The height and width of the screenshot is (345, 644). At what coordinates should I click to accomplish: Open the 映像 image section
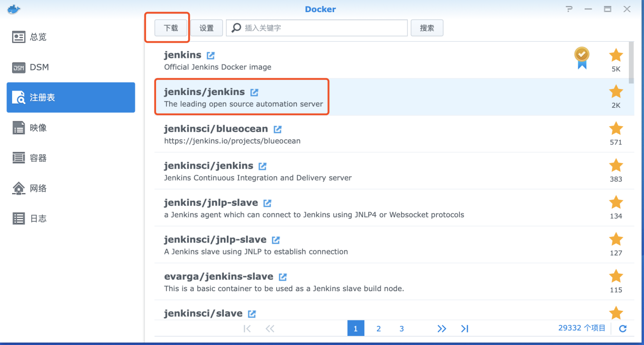click(70, 128)
